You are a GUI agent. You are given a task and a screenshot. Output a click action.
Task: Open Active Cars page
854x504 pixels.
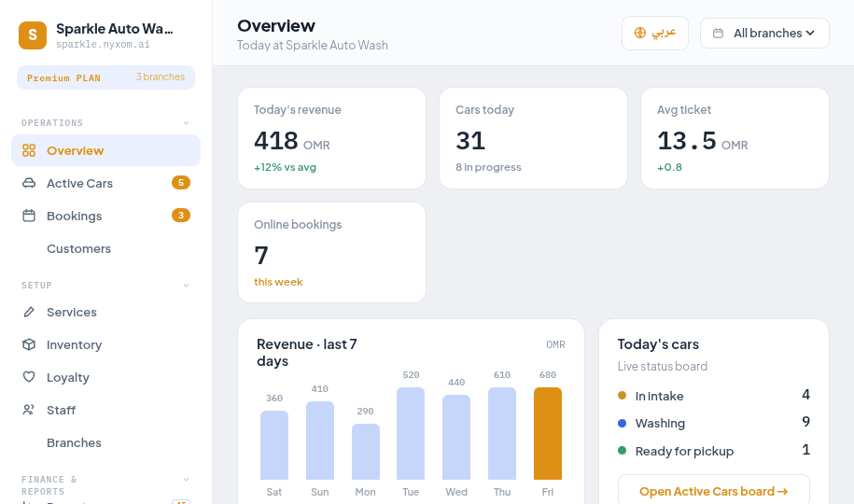(x=106, y=183)
